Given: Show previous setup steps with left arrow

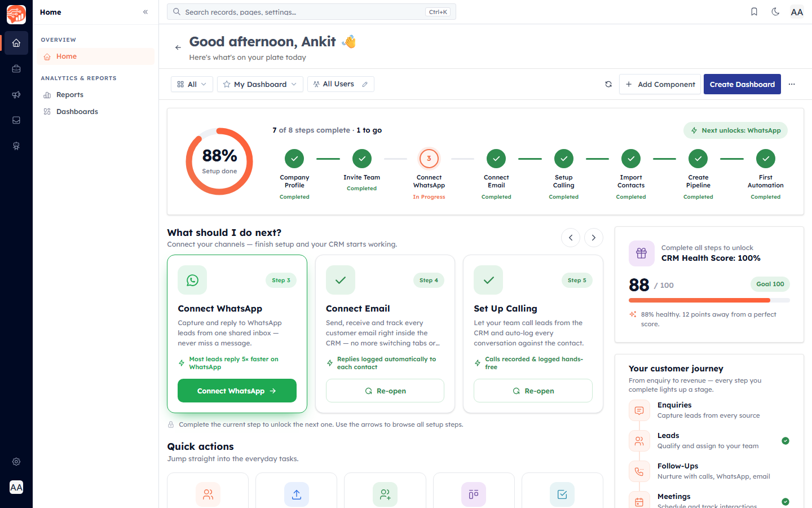Looking at the screenshot, I should point(571,238).
